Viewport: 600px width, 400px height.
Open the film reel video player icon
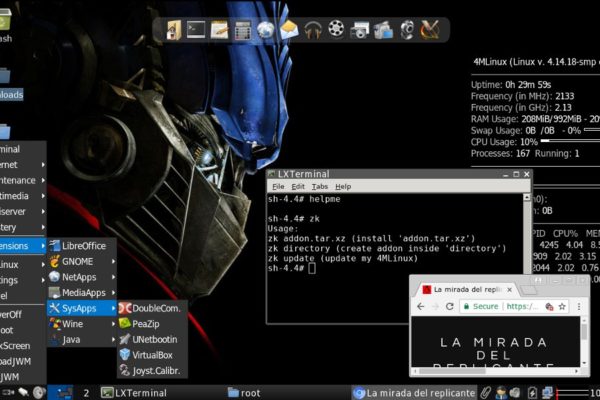pos(336,29)
